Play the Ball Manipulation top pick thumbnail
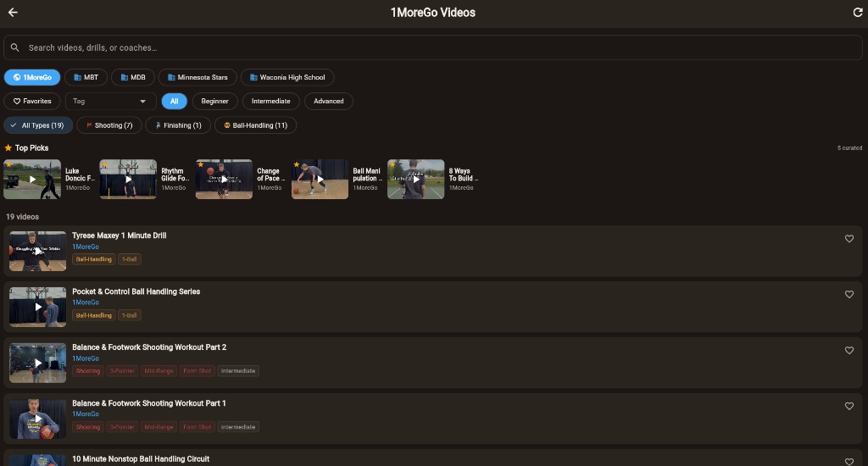Viewport: 868px width, 466px height. 320,180
